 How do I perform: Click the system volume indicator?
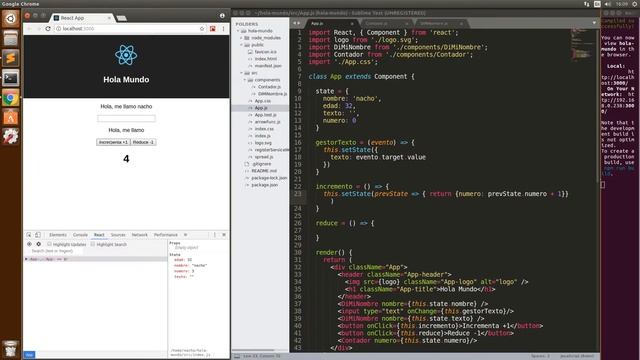point(608,4)
